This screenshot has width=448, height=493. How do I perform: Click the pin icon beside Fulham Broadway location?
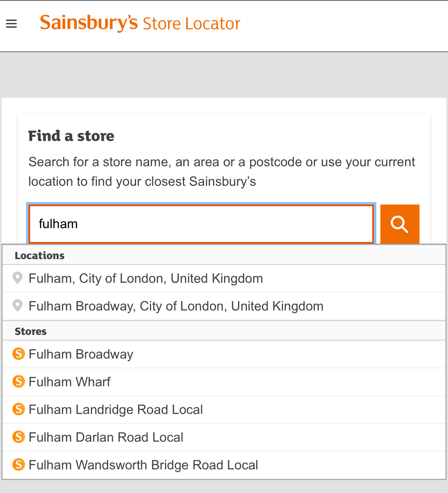[18, 306]
